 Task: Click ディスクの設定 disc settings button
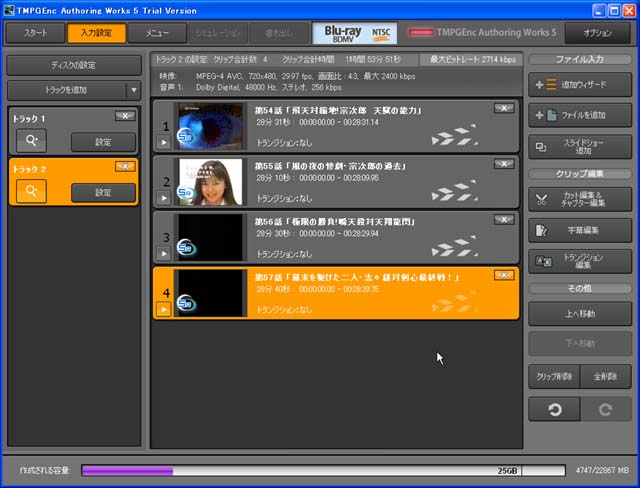click(x=74, y=65)
